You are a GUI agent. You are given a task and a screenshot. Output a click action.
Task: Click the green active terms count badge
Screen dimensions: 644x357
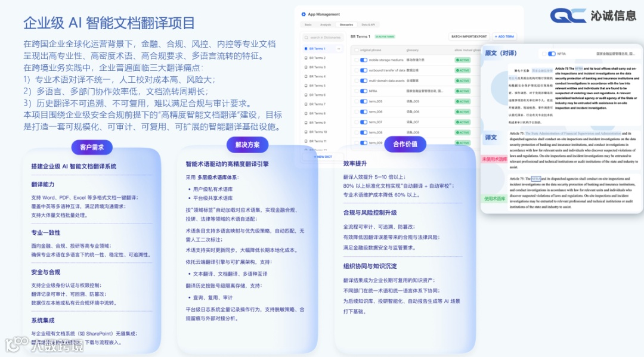click(x=385, y=36)
